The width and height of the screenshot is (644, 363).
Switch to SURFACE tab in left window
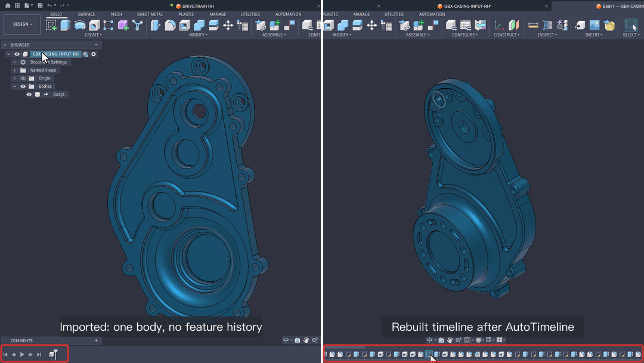pos(86,14)
